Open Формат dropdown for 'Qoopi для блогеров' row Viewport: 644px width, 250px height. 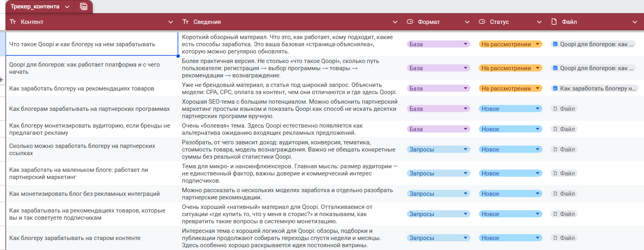click(438, 68)
